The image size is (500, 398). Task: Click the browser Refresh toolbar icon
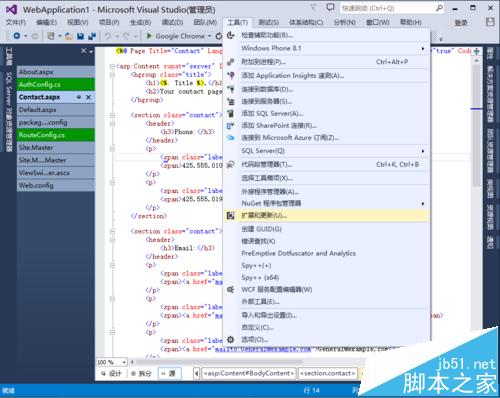pos(219,36)
